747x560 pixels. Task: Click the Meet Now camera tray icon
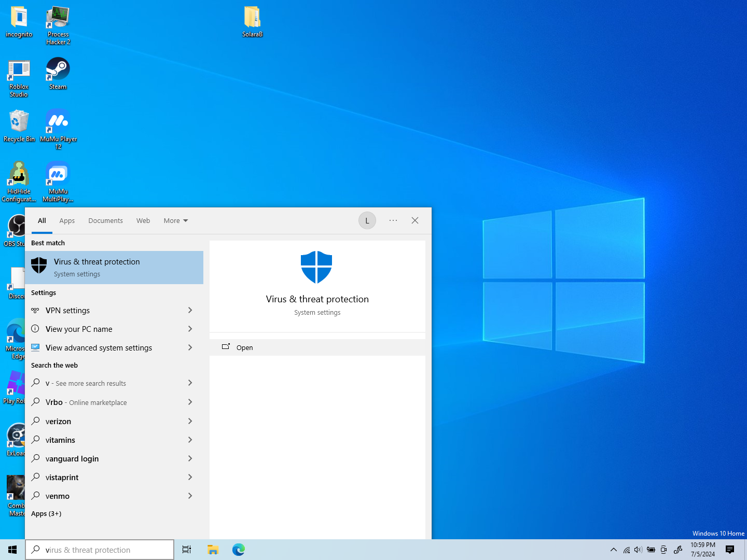[x=663, y=550]
